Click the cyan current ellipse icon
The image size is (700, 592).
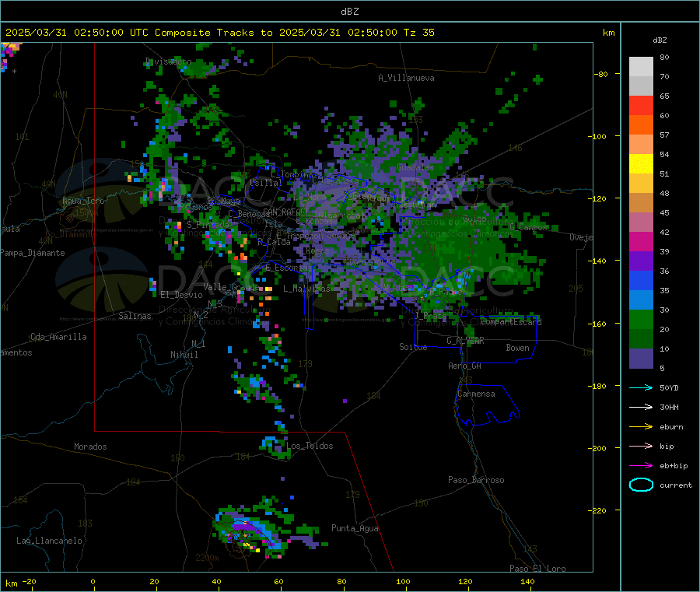click(x=641, y=485)
